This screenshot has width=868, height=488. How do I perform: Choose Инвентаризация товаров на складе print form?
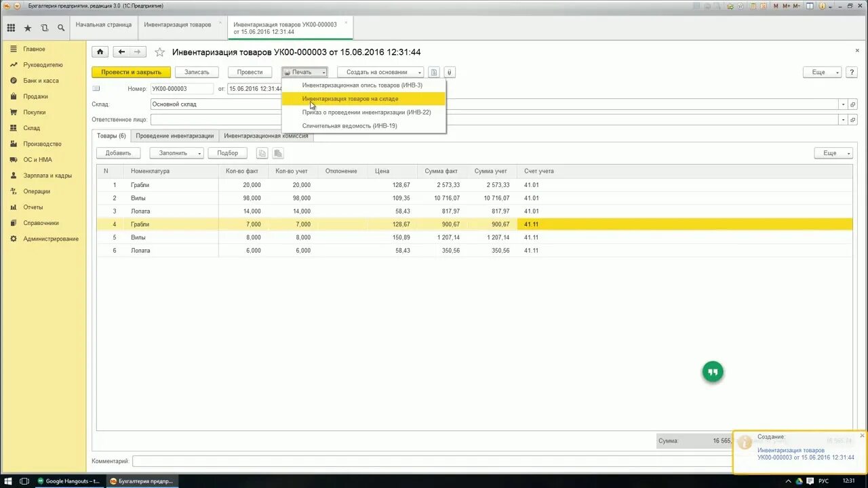click(363, 99)
